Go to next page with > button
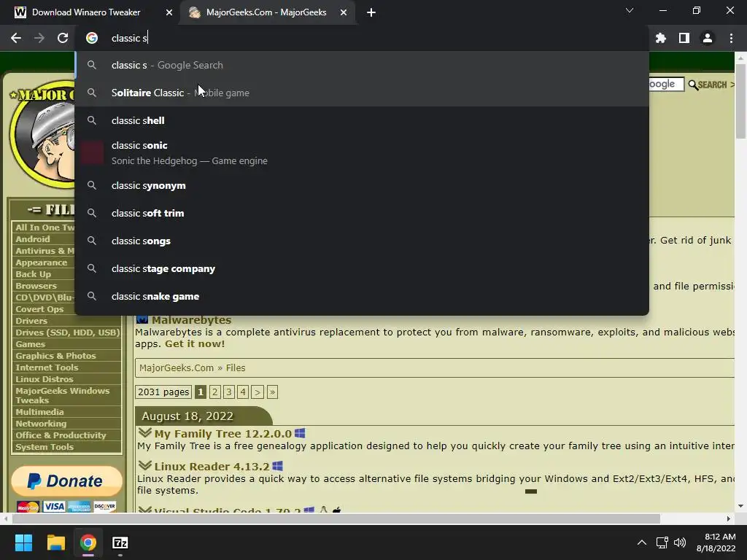The height and width of the screenshot is (560, 747). 258,392
